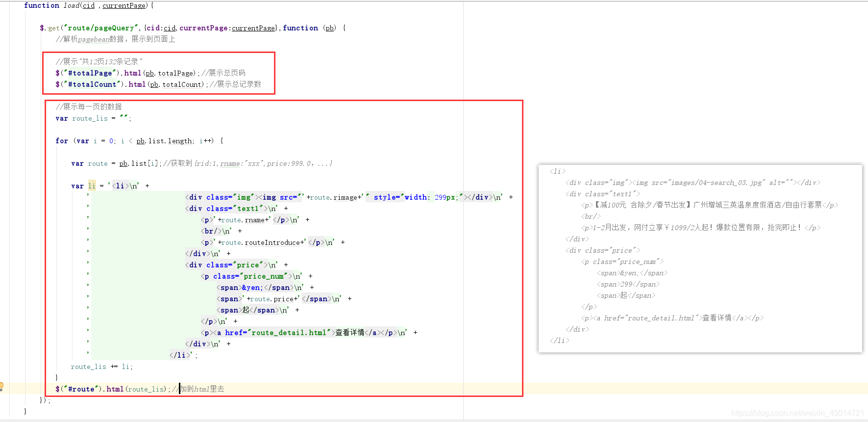The width and height of the screenshot is (868, 422).
Task: Click the comment '//获取到{rid:1,rname:"xxx"...}'
Action: (248, 163)
